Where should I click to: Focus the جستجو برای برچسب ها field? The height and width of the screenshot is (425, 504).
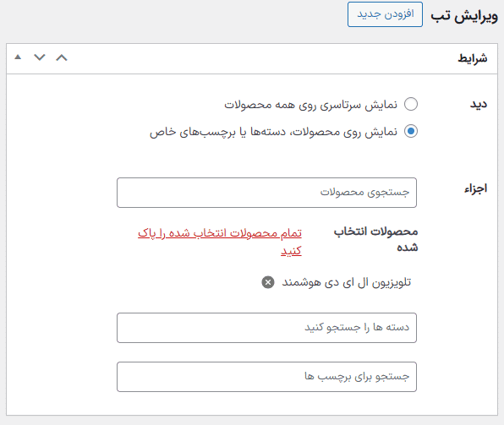click(266, 377)
